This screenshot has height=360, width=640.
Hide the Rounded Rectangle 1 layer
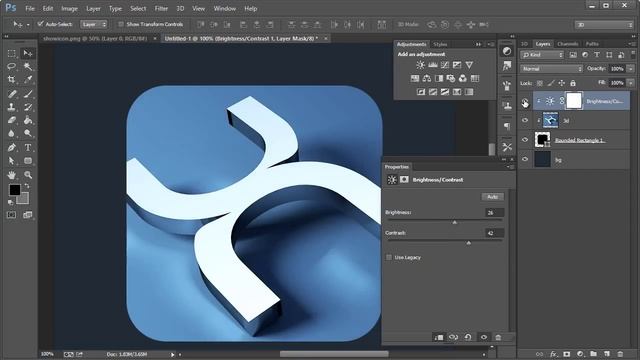tap(525, 140)
